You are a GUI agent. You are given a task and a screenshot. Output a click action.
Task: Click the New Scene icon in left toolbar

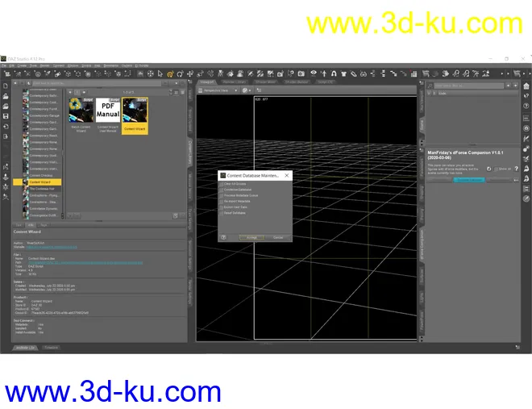(6, 86)
